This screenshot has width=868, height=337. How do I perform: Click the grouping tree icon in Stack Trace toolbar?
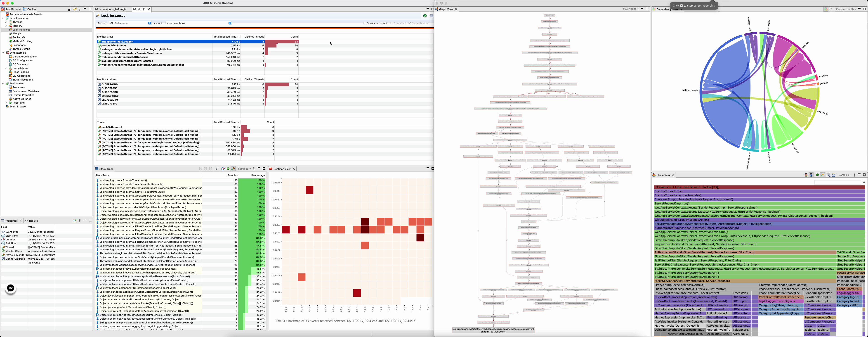217,169
